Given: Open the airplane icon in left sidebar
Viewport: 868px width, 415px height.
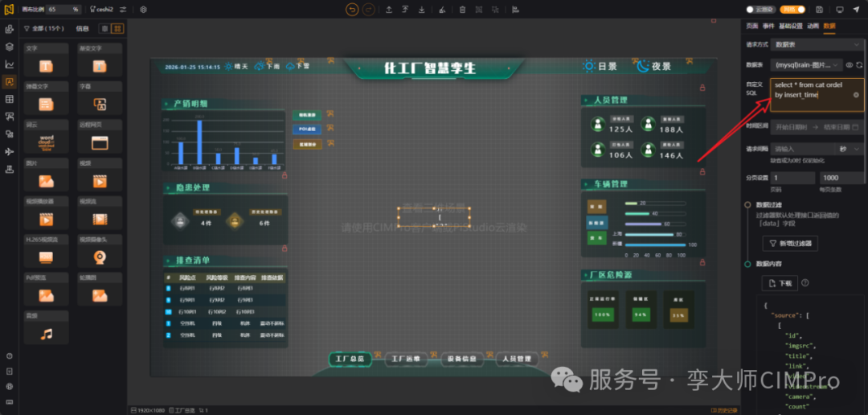Looking at the screenshot, I should click(10, 152).
